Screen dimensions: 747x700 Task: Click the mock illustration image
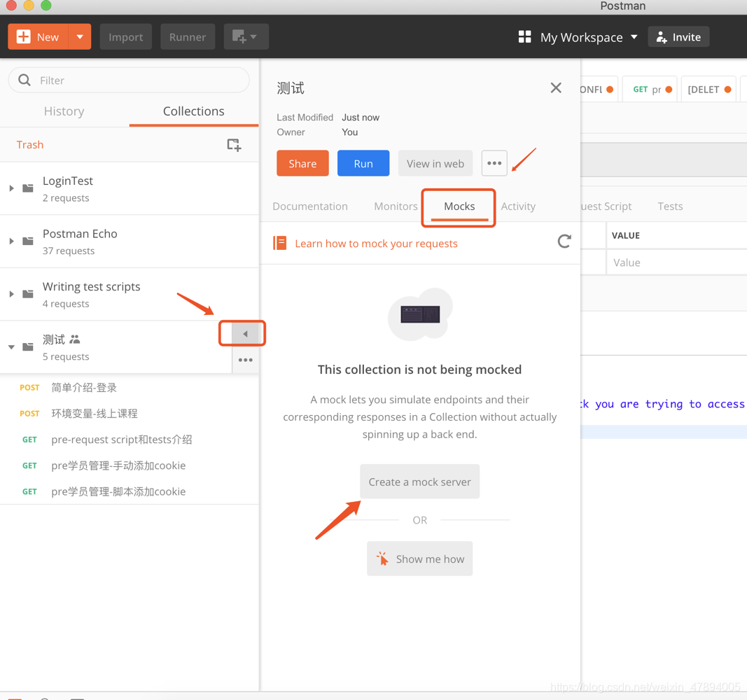coord(420,314)
